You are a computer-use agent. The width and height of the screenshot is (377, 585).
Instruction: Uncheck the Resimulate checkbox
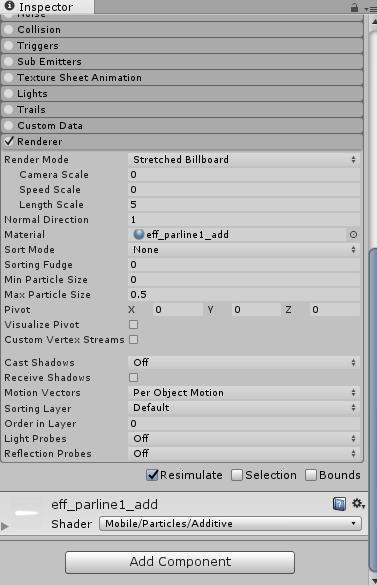(x=152, y=475)
